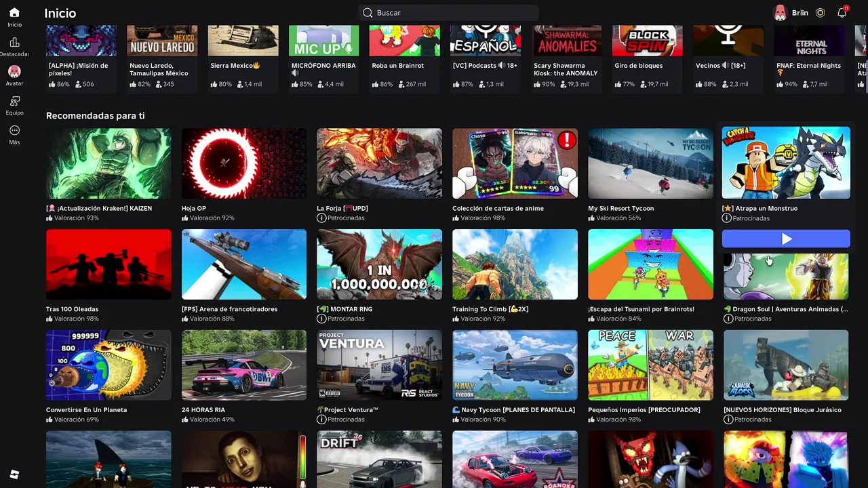Open the Inicio sidebar home icon

click(14, 12)
